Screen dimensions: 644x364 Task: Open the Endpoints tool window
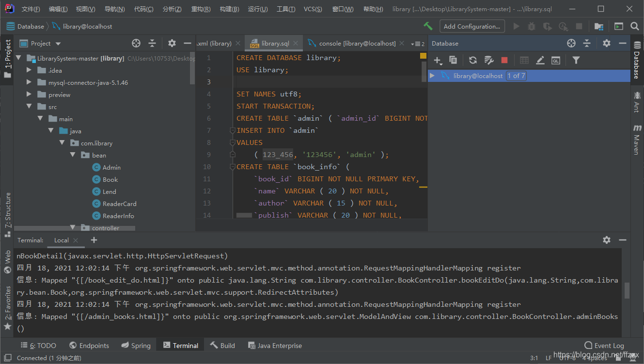pyautogui.click(x=89, y=346)
